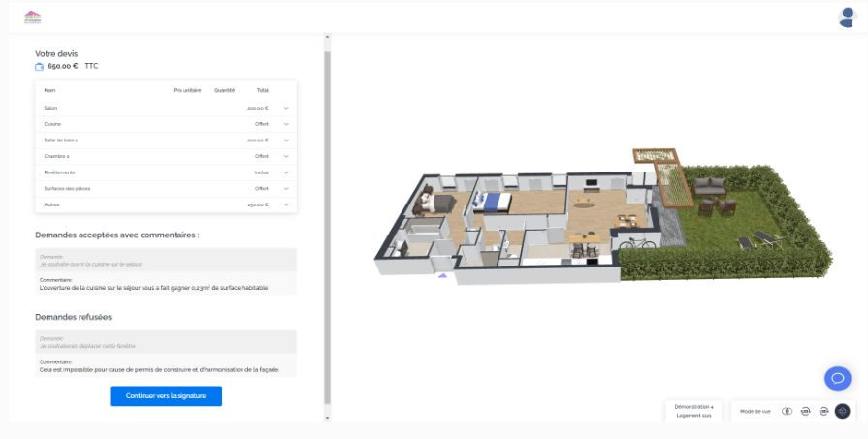Select the second 360 view mode icon
The image size is (868, 439).
(x=823, y=411)
